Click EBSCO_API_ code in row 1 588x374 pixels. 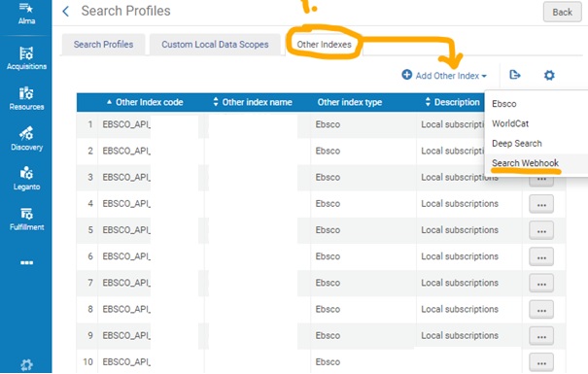point(126,124)
